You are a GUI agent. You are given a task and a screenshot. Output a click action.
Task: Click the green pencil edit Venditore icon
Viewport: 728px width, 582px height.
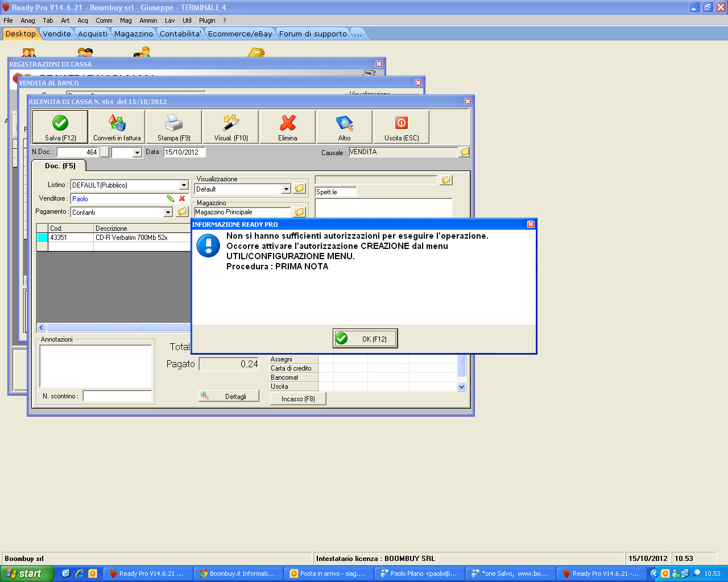tap(170, 198)
